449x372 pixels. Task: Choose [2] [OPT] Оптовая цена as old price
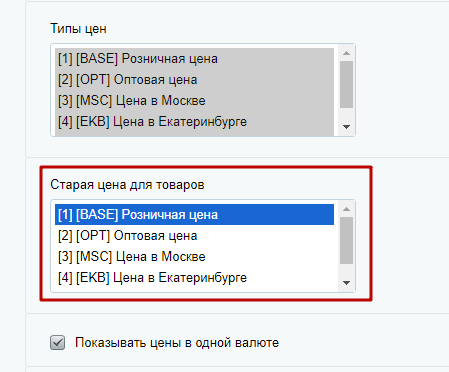[194, 236]
